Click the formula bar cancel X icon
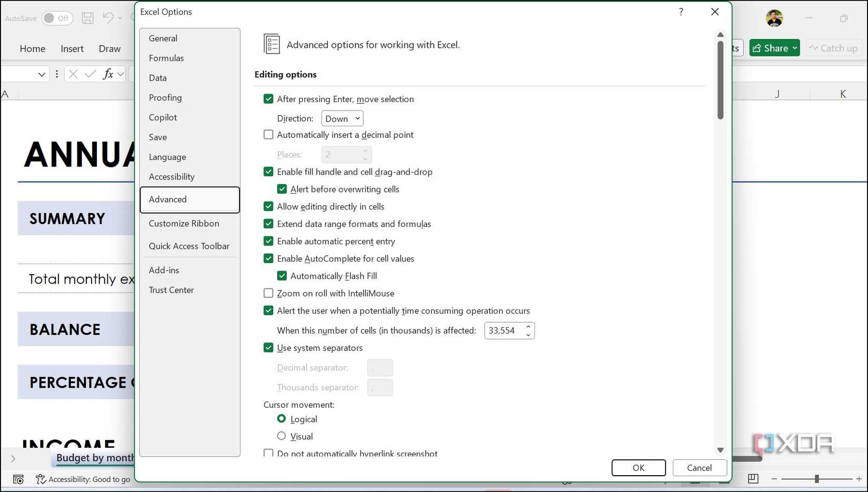 pos(73,74)
